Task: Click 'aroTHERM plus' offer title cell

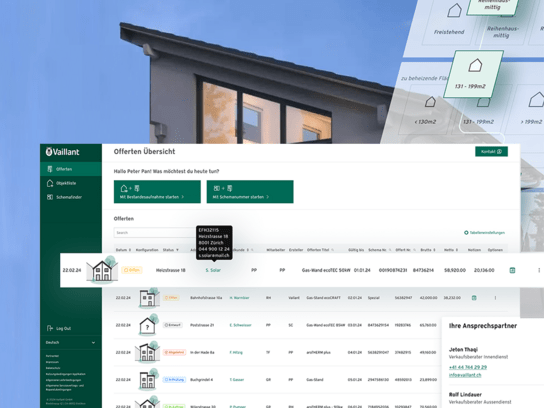Action: tap(318, 352)
